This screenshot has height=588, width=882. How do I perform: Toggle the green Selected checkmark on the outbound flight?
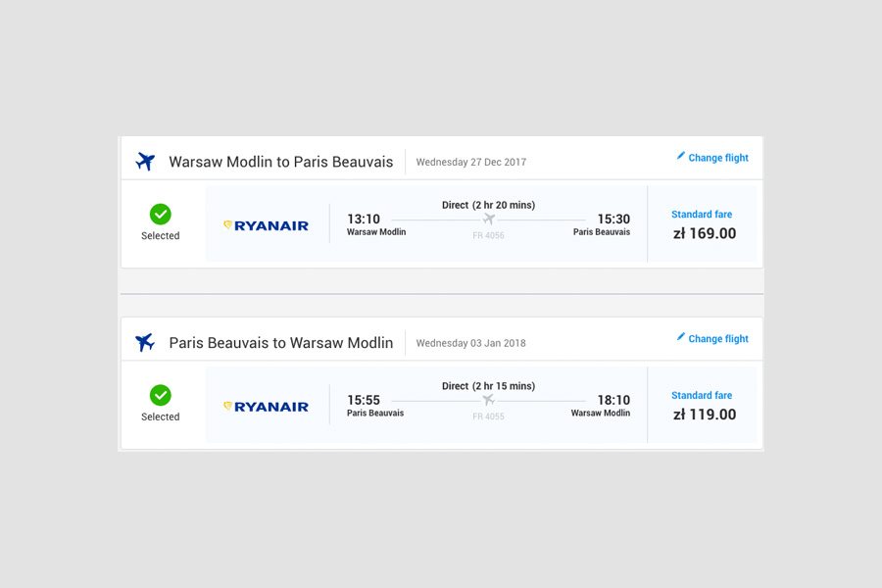tap(161, 215)
